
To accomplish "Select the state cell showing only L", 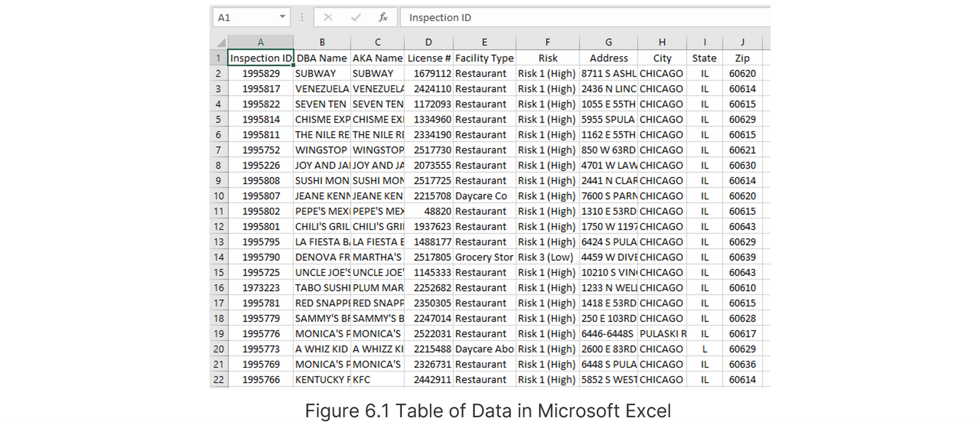I will [705, 349].
